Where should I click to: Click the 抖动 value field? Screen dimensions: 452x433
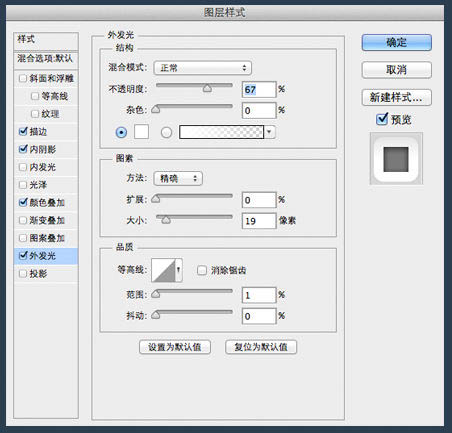[x=259, y=316]
